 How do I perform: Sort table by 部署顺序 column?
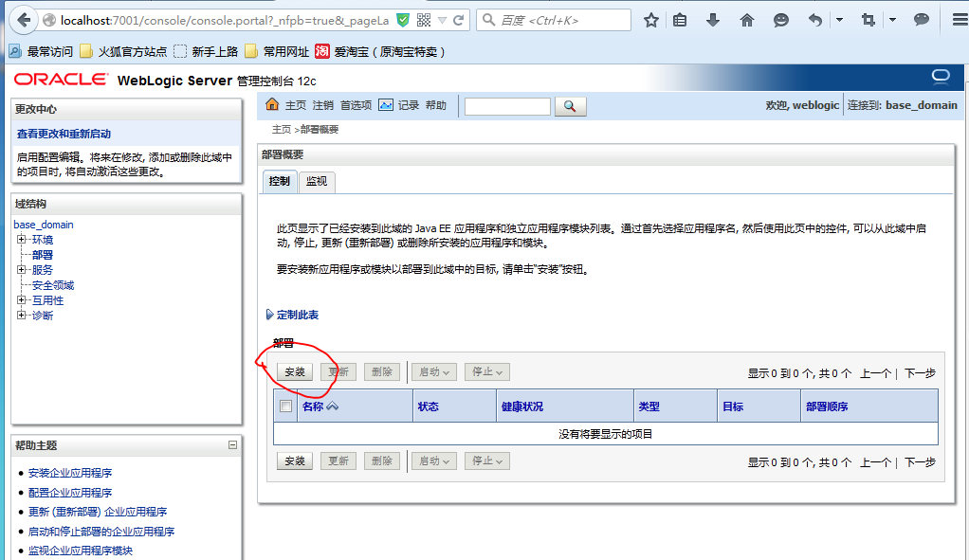tap(827, 406)
